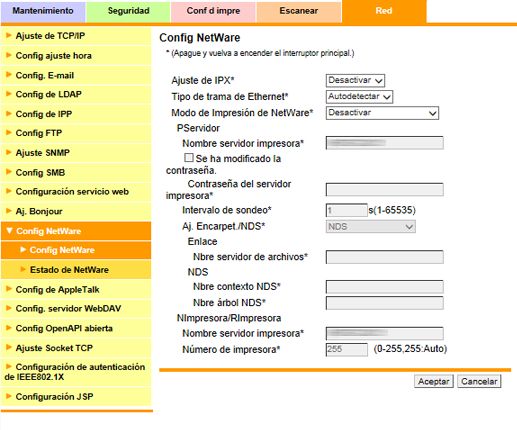Open the Ajuste de IPX dropdown
Viewport: 517px width, 430px height.
point(355,80)
